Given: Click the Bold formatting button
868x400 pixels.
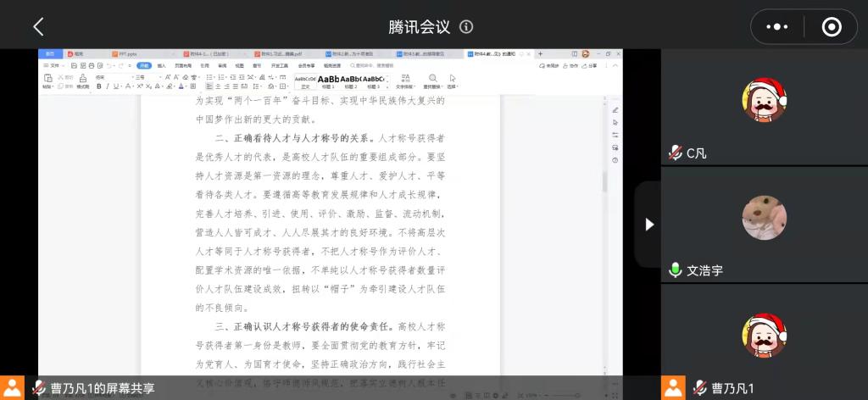Looking at the screenshot, I should pyautogui.click(x=97, y=86).
